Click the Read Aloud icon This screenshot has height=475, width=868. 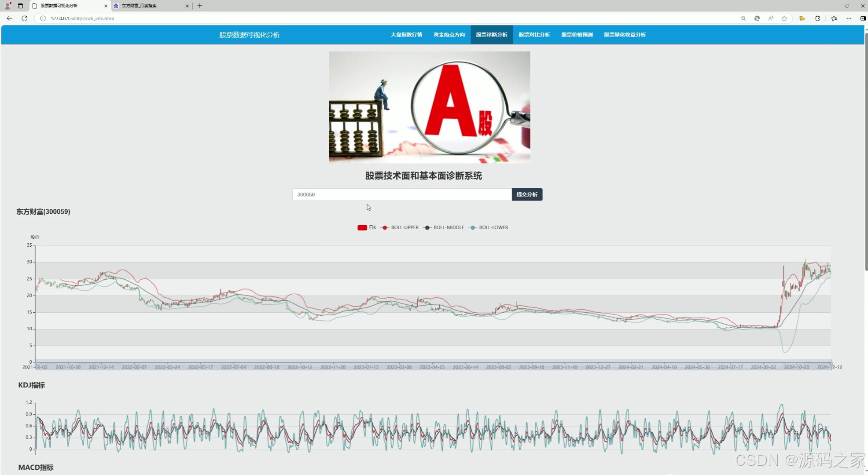tap(771, 18)
